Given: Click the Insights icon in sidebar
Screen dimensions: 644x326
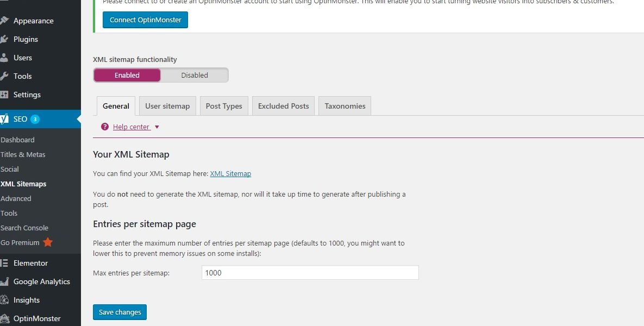Looking at the screenshot, I should (4, 300).
